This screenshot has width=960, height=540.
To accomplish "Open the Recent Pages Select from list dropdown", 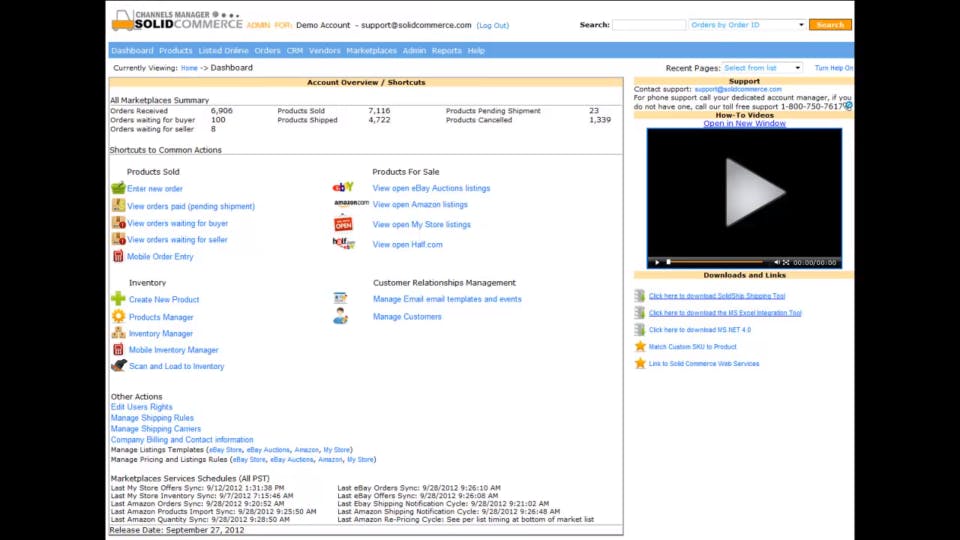I will tap(762, 68).
